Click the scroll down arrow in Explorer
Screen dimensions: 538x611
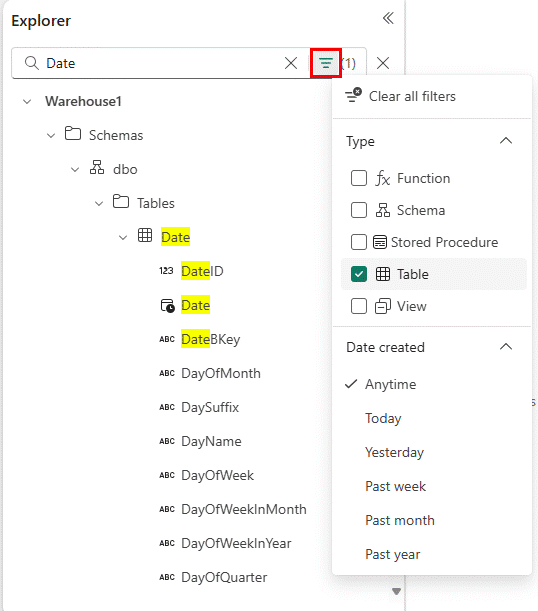pos(396,592)
